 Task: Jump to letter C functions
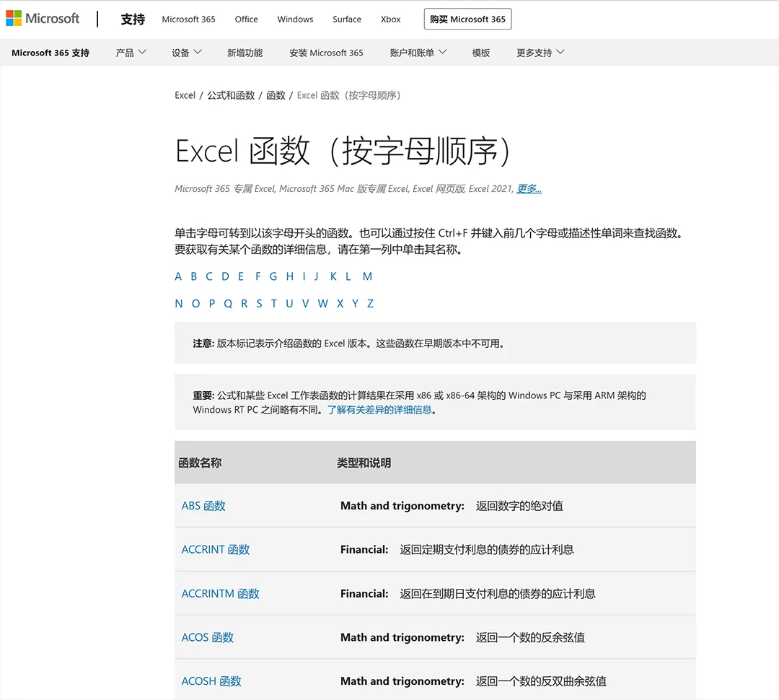click(x=209, y=277)
